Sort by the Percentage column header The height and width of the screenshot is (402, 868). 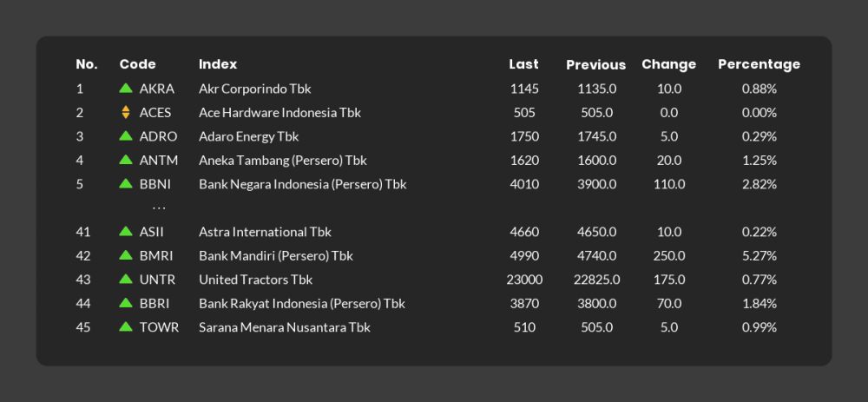point(759,65)
